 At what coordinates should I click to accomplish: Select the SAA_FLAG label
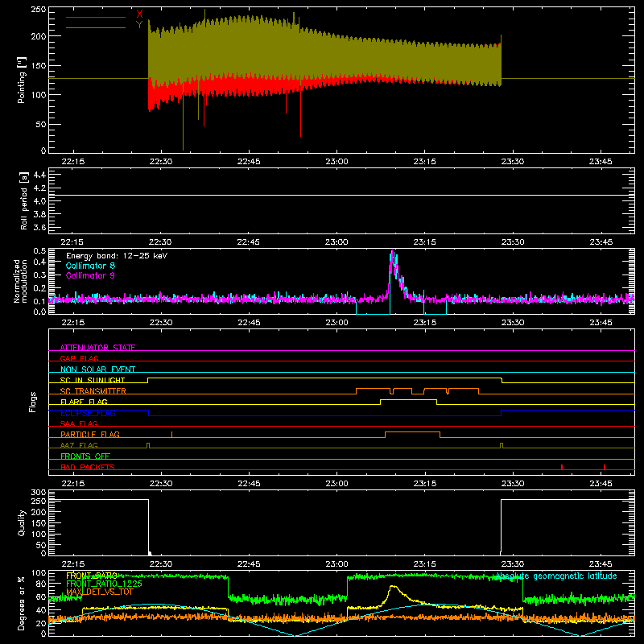79,423
